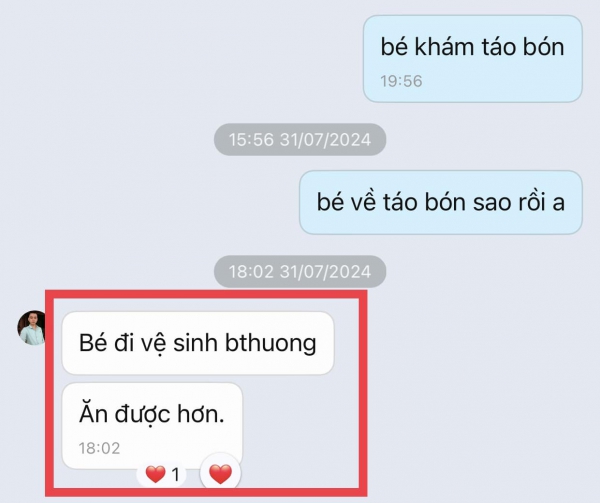This screenshot has width=600, height=503.
Task: Click the 18:02 timestamp under 'Ăn được hơn.'
Action: click(99, 448)
